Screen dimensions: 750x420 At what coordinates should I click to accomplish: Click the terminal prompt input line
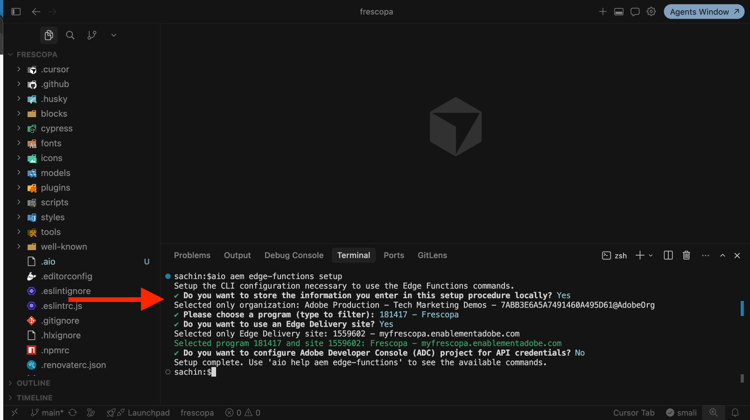click(195, 372)
